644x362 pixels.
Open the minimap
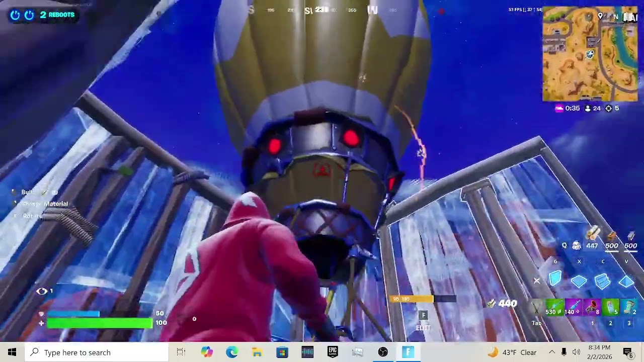click(x=590, y=54)
